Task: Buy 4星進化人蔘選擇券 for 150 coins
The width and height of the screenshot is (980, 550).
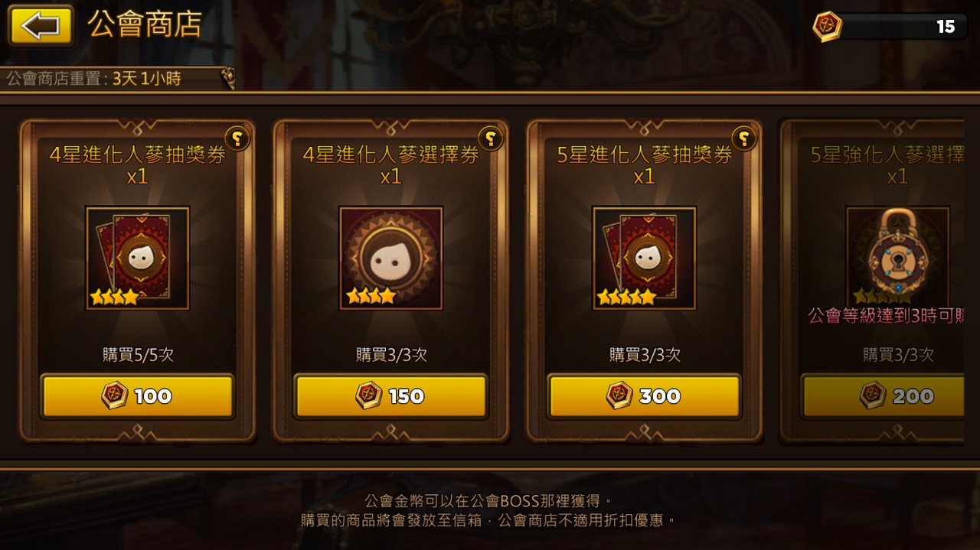Action: pos(390,396)
